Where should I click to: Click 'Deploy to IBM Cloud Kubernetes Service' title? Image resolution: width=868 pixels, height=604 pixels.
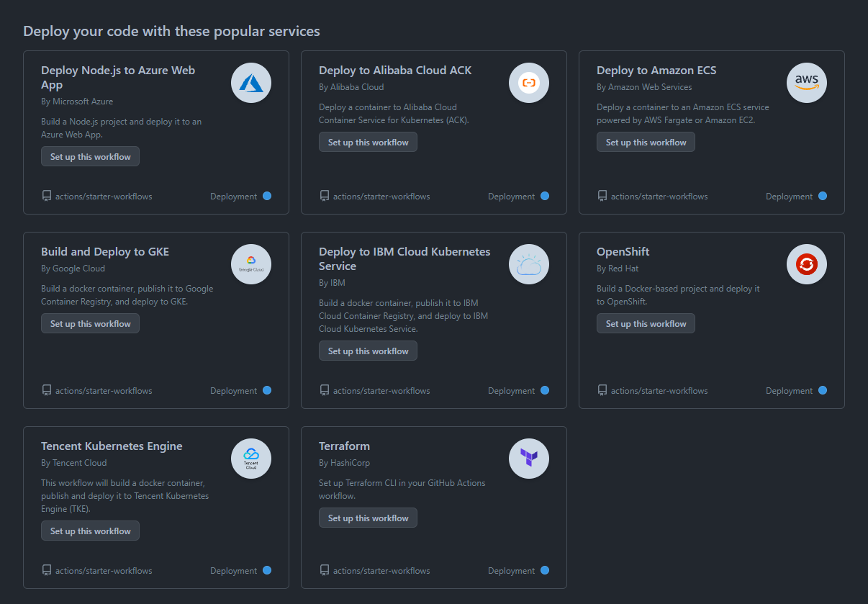pos(404,258)
